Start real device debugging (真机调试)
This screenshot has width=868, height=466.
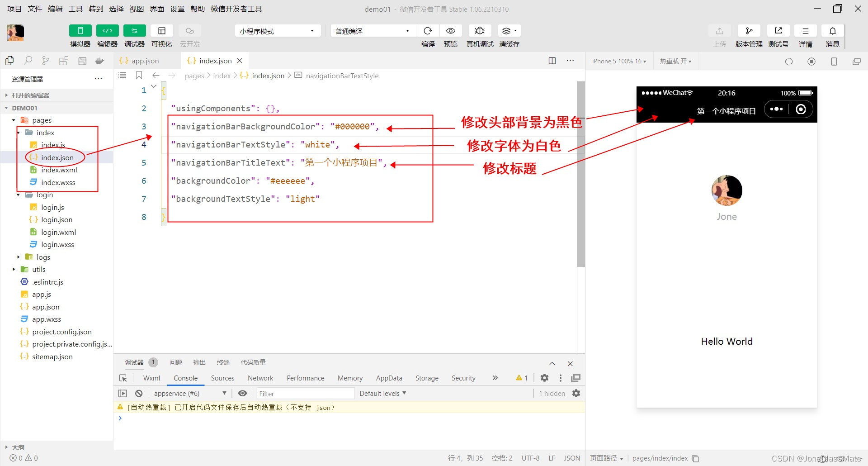pos(480,31)
